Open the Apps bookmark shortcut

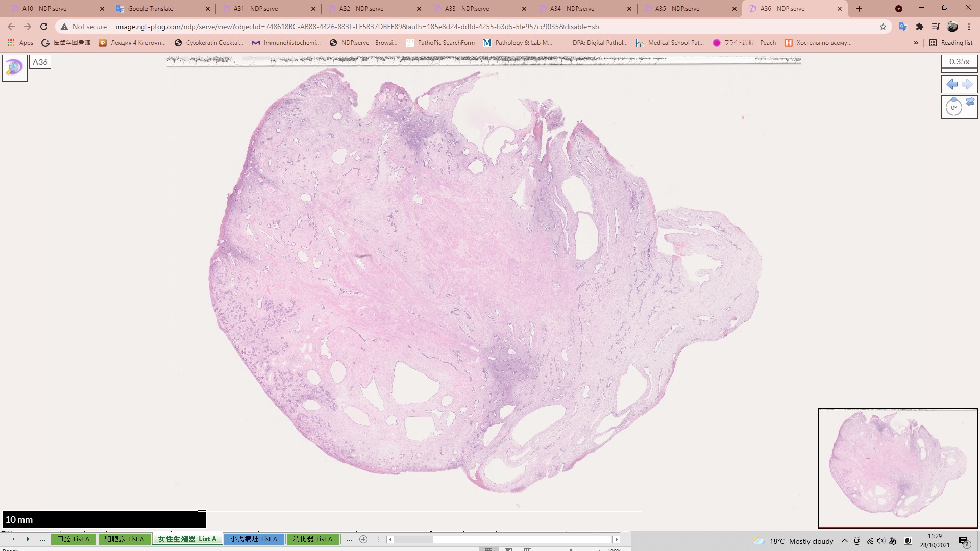(20, 43)
